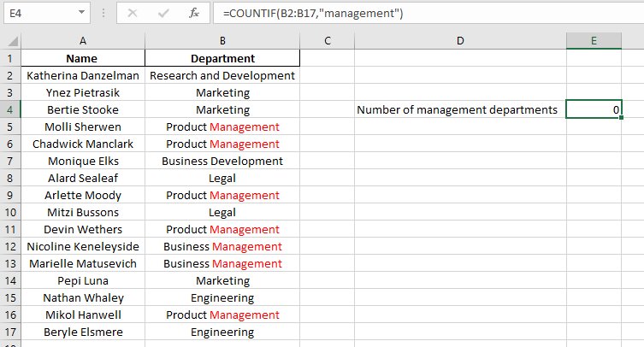
Task: Select the cell Chadwick Manclark
Action: point(83,144)
